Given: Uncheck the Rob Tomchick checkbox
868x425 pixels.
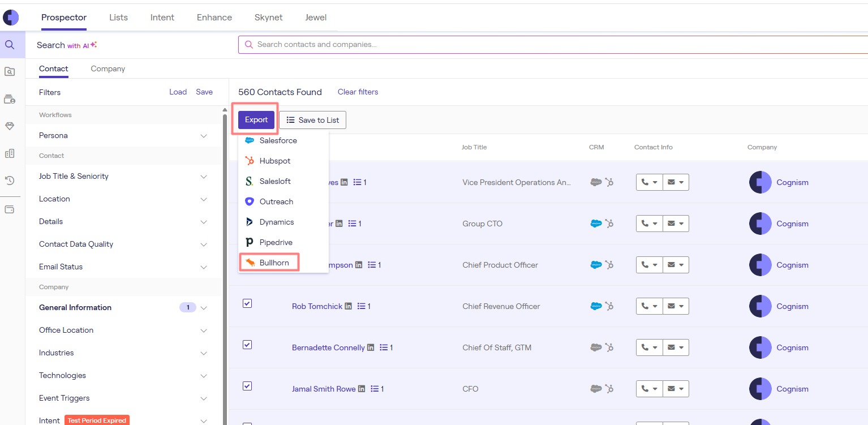Looking at the screenshot, I should (247, 303).
